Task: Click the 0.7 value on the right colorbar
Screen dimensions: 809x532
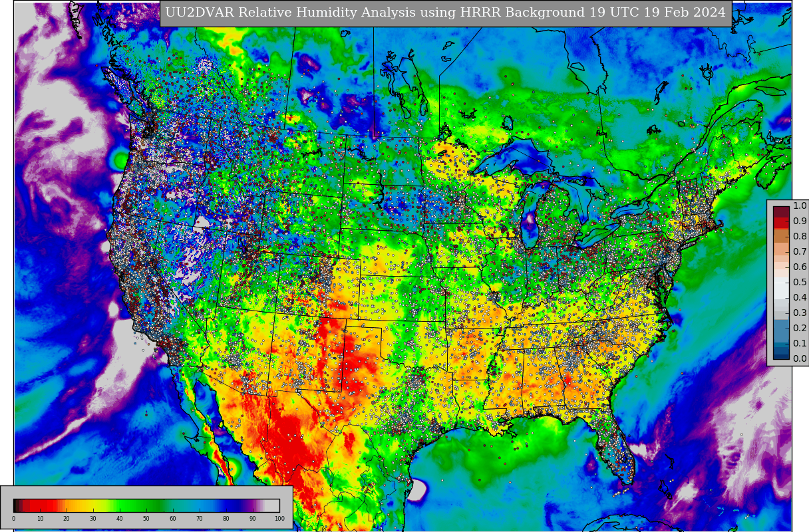Action: coord(800,252)
